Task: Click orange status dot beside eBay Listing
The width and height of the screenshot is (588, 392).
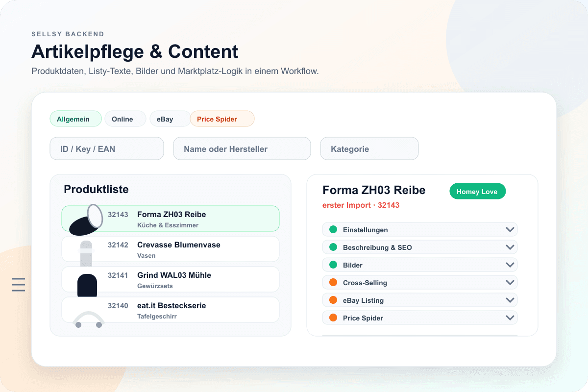Action: [333, 300]
